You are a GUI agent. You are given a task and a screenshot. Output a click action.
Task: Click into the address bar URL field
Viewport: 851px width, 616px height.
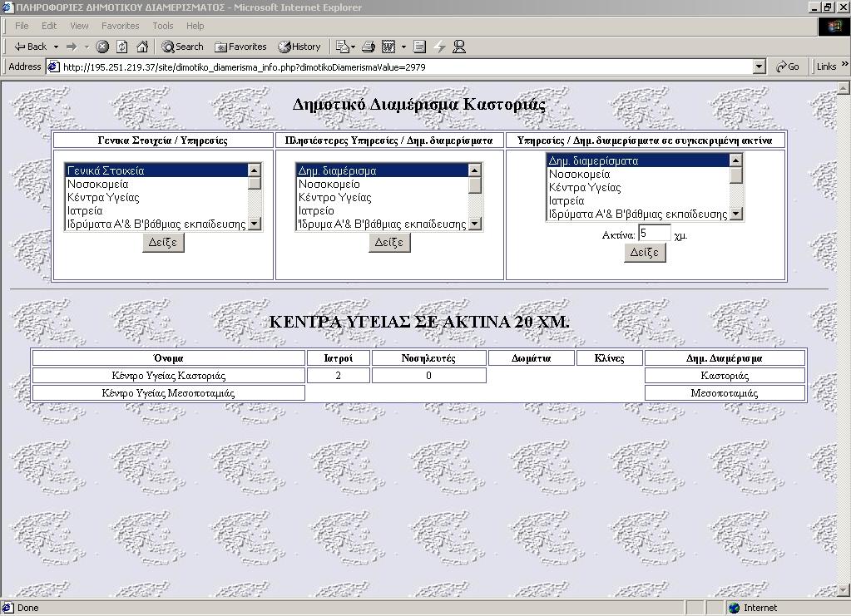[x=402, y=67]
